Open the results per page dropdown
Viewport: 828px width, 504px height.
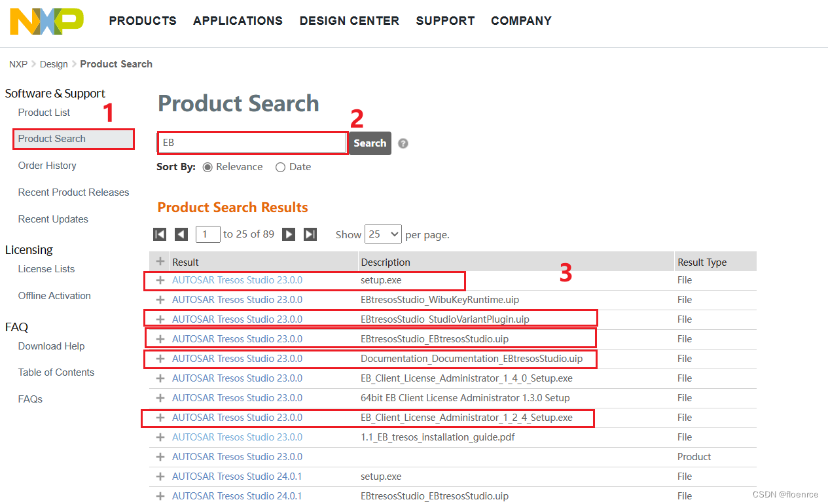pyautogui.click(x=383, y=234)
